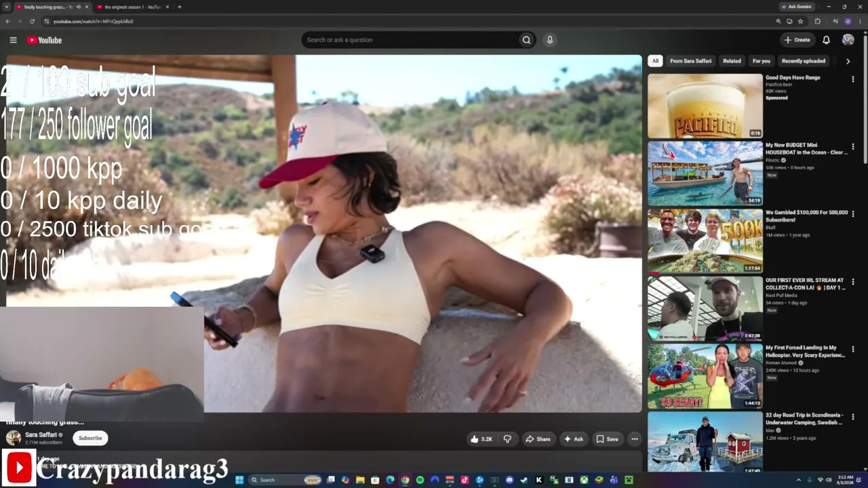Open the YouTube account avatar menu
868x488 pixels.
[x=848, y=40]
